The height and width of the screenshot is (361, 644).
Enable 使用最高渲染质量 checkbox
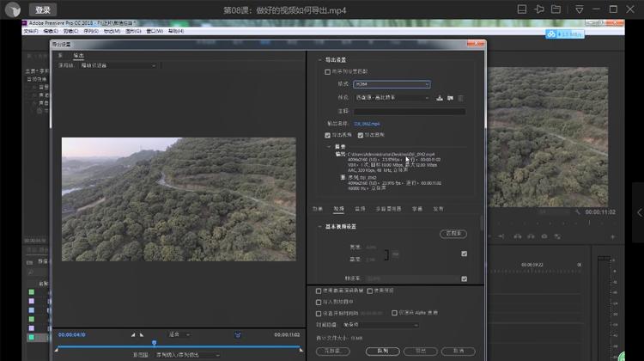click(319, 291)
